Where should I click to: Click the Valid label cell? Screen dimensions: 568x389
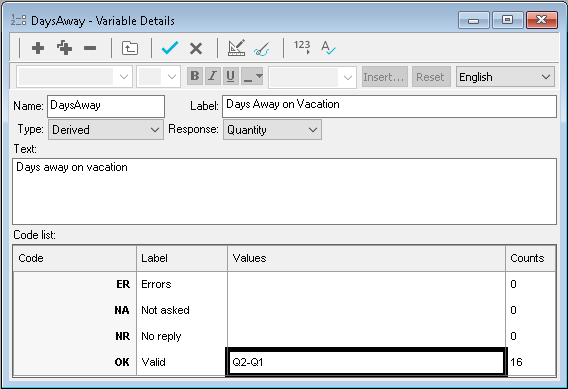(x=182, y=362)
